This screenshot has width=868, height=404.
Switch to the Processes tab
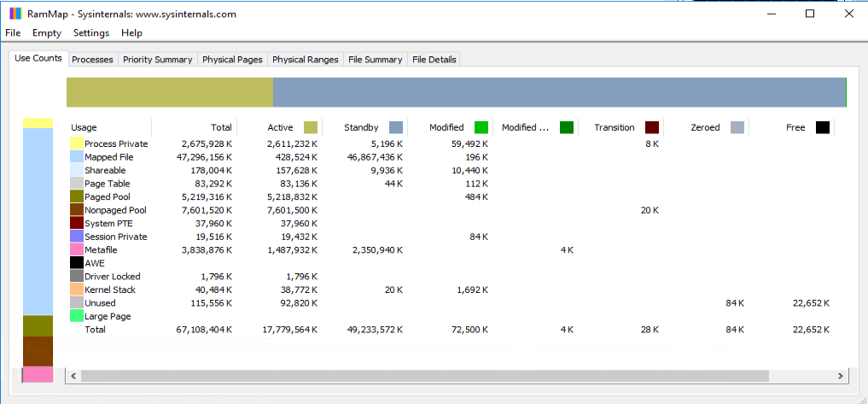[92, 59]
